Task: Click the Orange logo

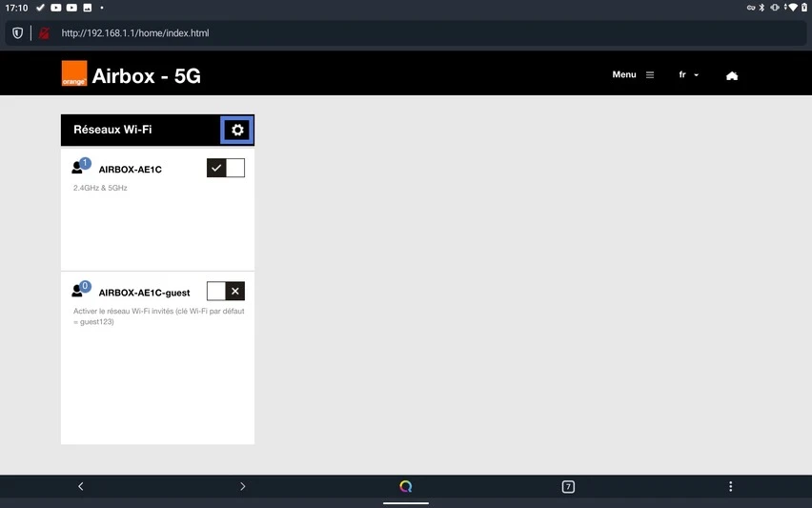Action: [x=74, y=73]
